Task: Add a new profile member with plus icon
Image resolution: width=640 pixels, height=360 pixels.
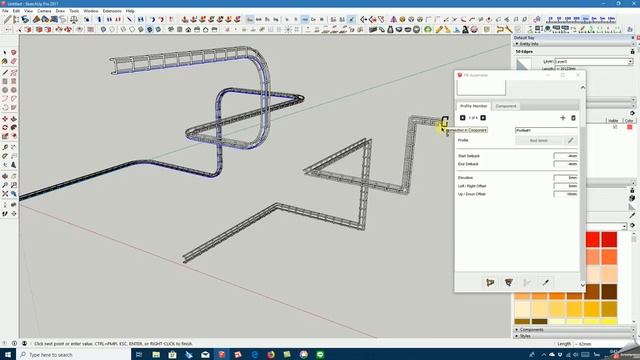Action: (x=562, y=118)
